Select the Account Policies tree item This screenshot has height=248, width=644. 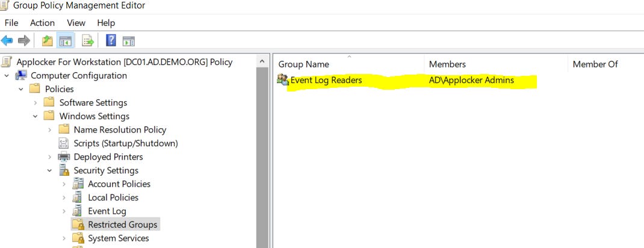[x=119, y=184]
